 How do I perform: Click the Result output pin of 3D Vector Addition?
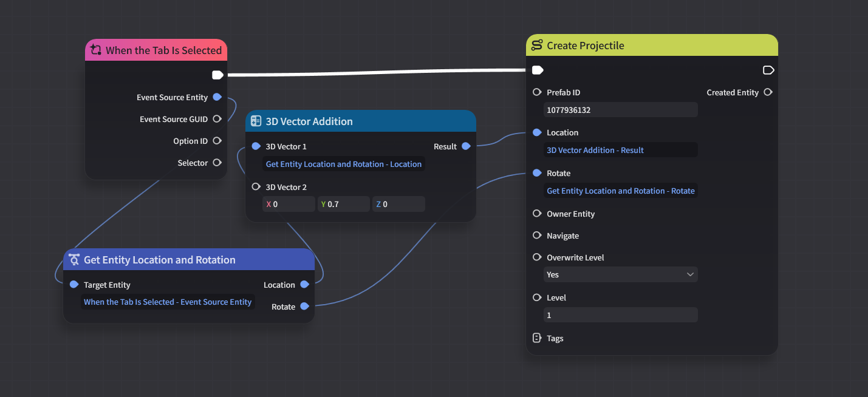(466, 146)
